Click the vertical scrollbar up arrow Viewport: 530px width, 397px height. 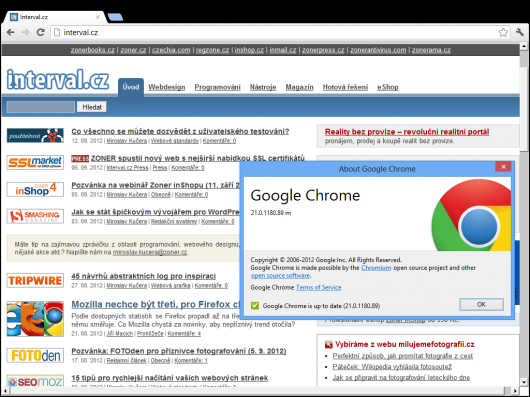coord(524,46)
